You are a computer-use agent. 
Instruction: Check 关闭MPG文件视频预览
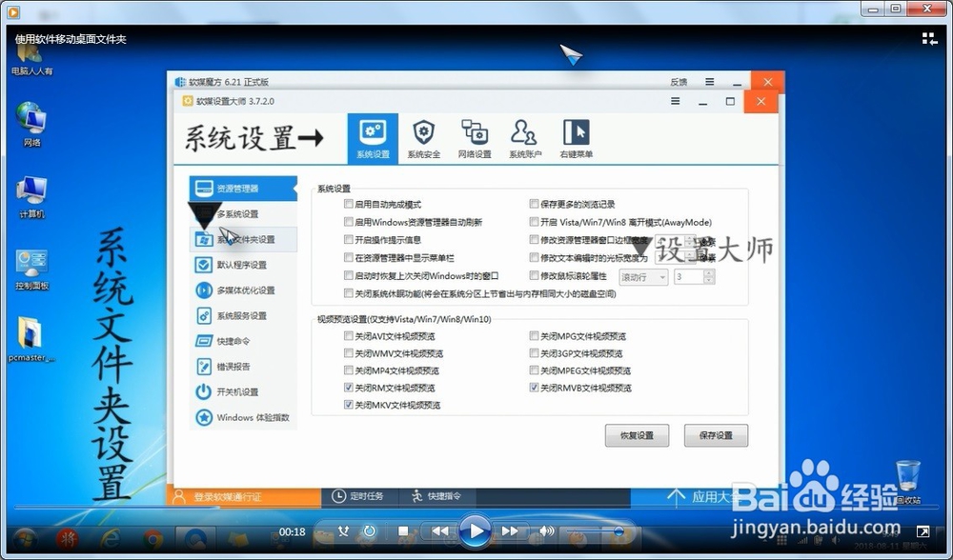coord(534,335)
